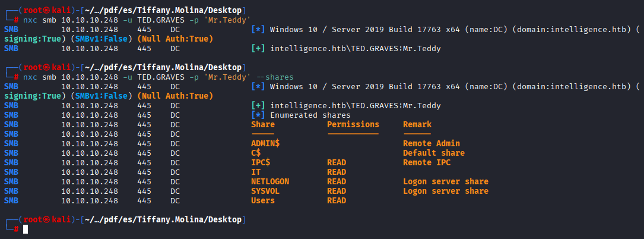Click the Users share name
The image size is (644, 239).
[x=263, y=201]
